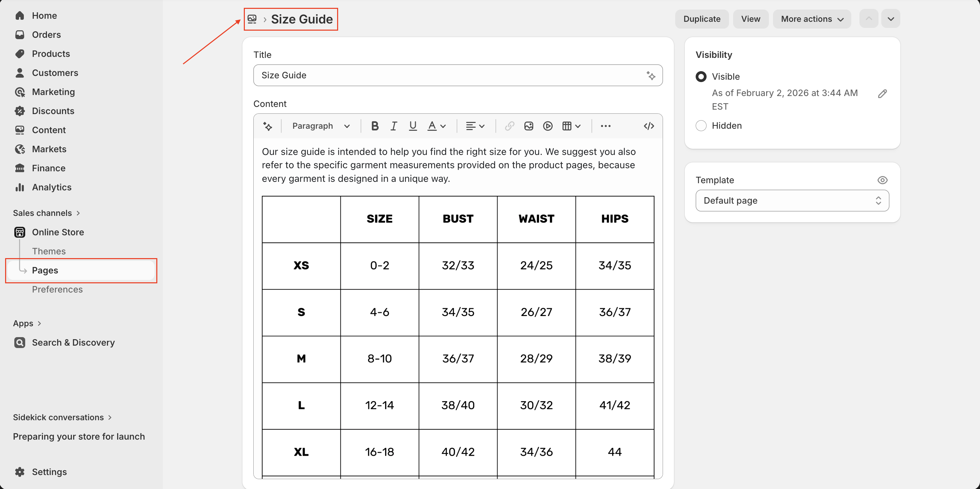980x489 pixels.
Task: Go to Products in sidebar
Action: click(x=51, y=54)
